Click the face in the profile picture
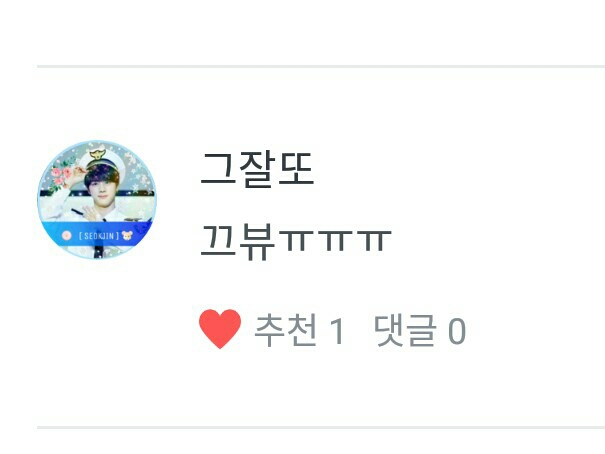Viewport: 605px width, 454px height. click(x=103, y=191)
